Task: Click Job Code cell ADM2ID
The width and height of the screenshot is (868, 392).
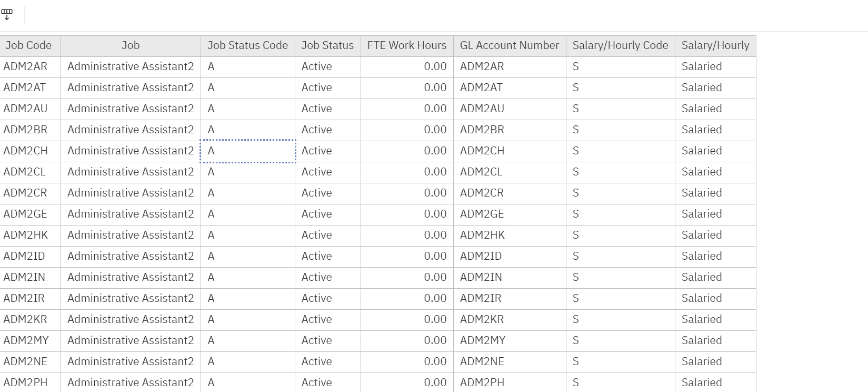Action: (30, 257)
